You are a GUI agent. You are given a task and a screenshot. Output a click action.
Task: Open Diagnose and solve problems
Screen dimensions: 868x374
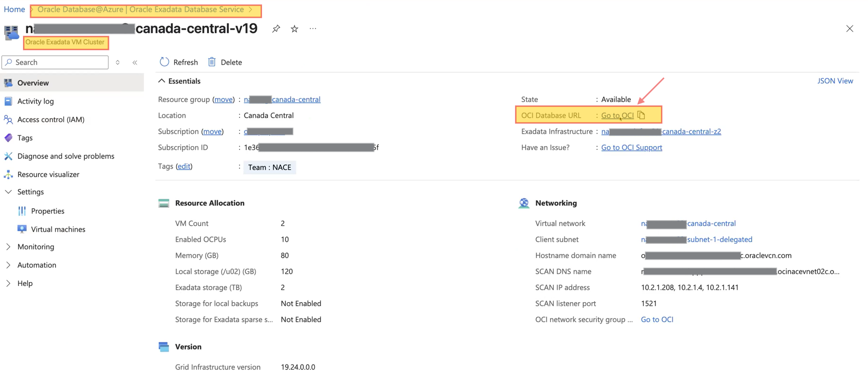pos(66,156)
